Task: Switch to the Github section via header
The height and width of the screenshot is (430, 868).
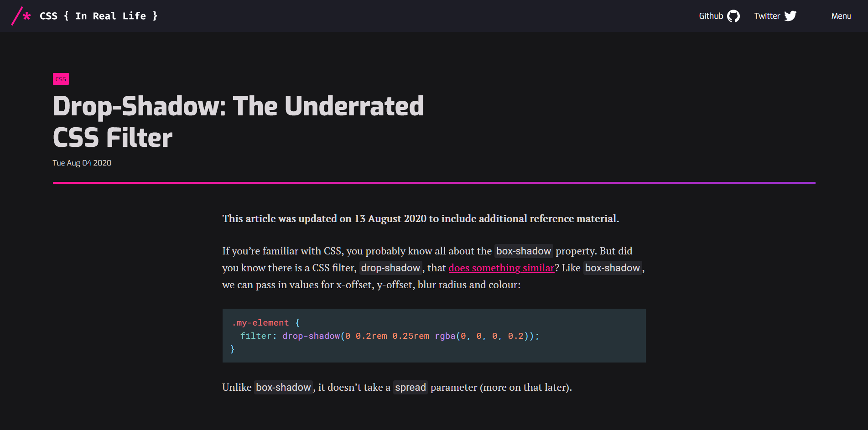Action: coord(710,16)
